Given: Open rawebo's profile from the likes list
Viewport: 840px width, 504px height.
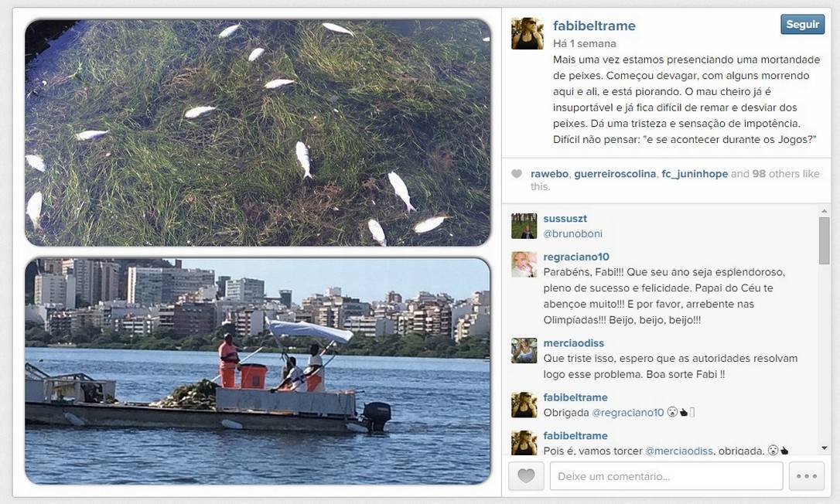Looking at the screenshot, I should tap(549, 173).
